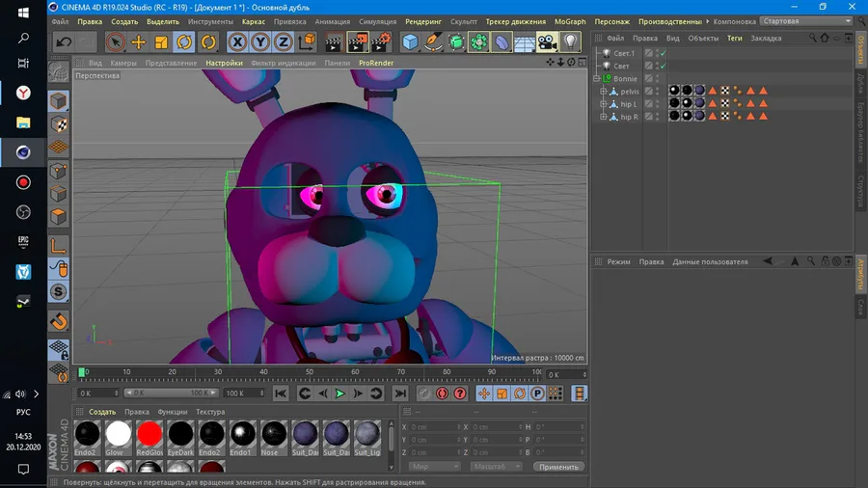
Task: Click the Deformer bend icon
Action: click(x=502, y=42)
